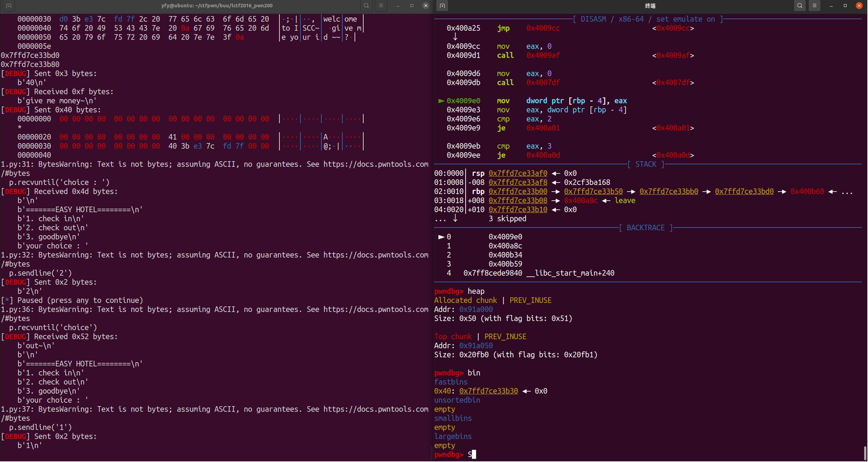Click chained address 0x7ffd7ce33b50
The image size is (868, 462).
tap(593, 192)
